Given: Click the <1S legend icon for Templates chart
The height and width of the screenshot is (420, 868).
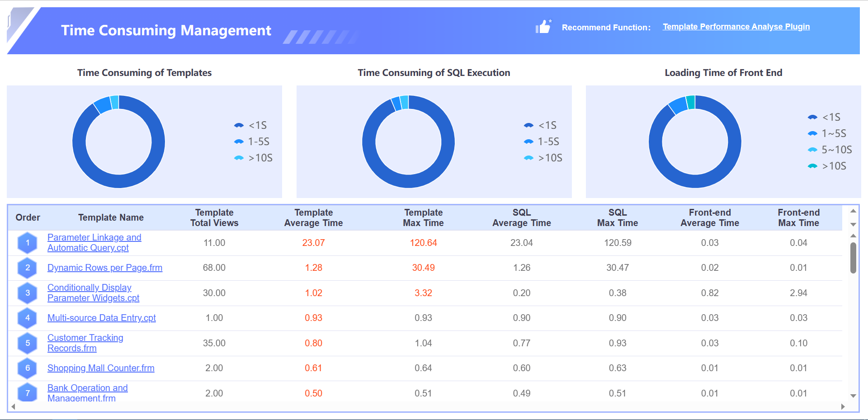Looking at the screenshot, I should click(x=239, y=125).
